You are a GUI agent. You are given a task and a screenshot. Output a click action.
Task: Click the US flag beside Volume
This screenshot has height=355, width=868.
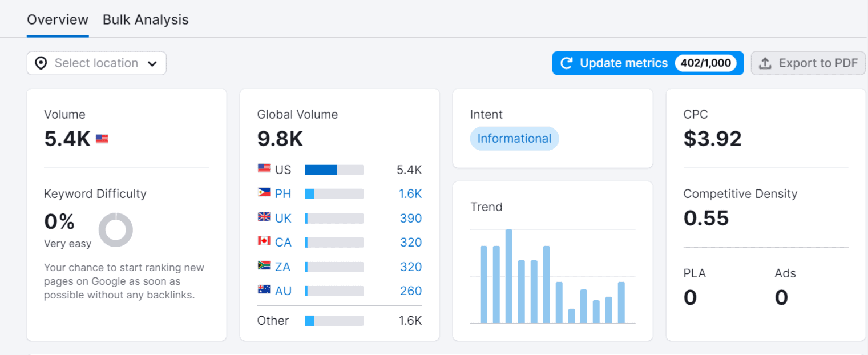(x=102, y=139)
